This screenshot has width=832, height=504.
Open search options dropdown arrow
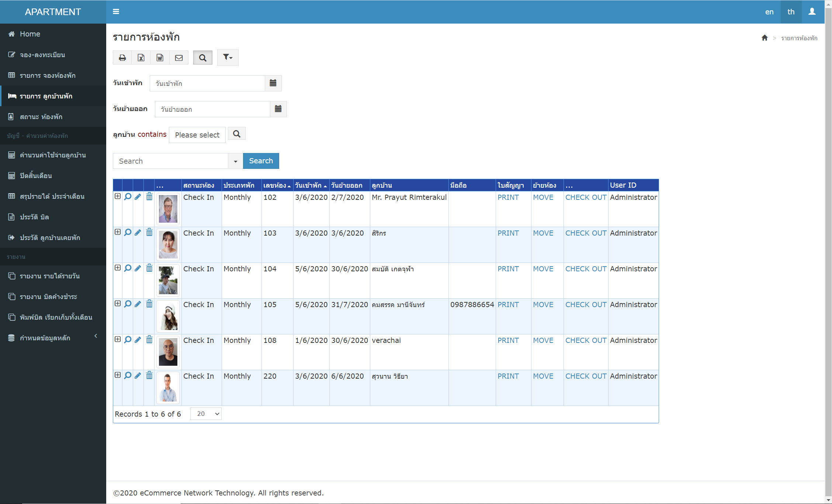point(235,161)
